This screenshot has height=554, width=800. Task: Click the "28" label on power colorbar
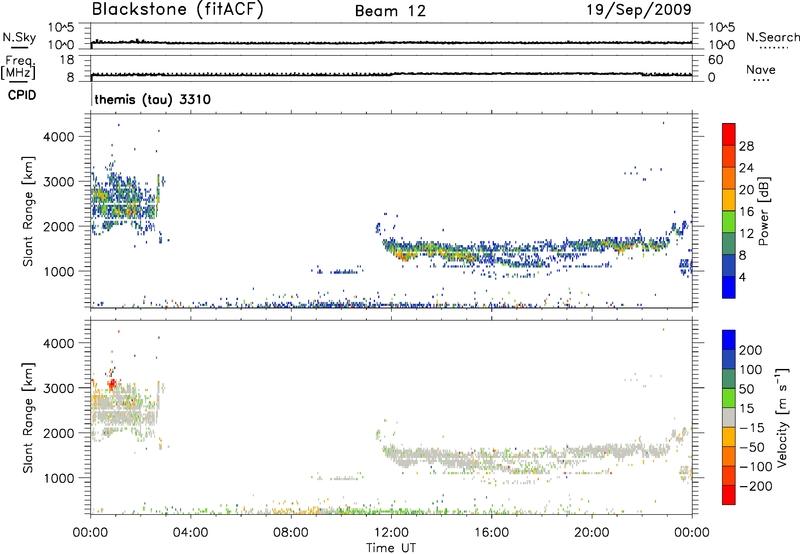click(x=746, y=146)
